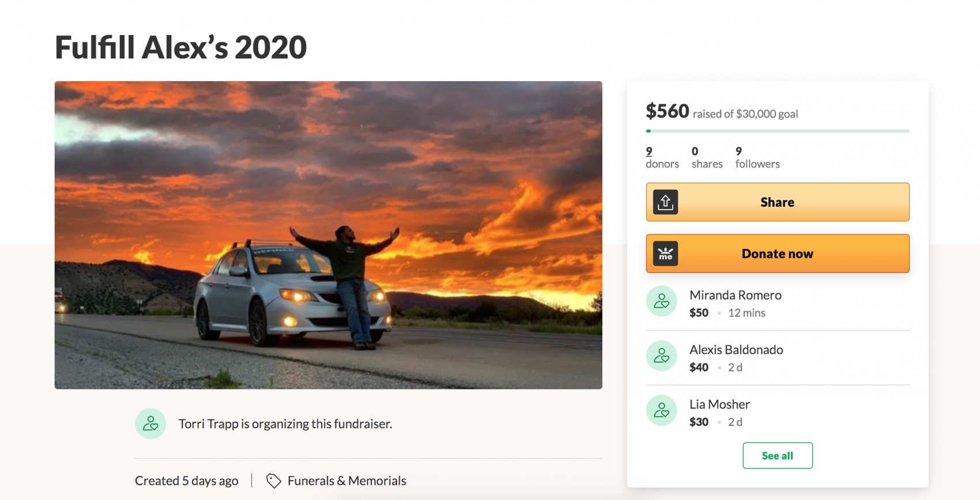Click the Fulfill Alex's 2020 title

[x=180, y=47]
